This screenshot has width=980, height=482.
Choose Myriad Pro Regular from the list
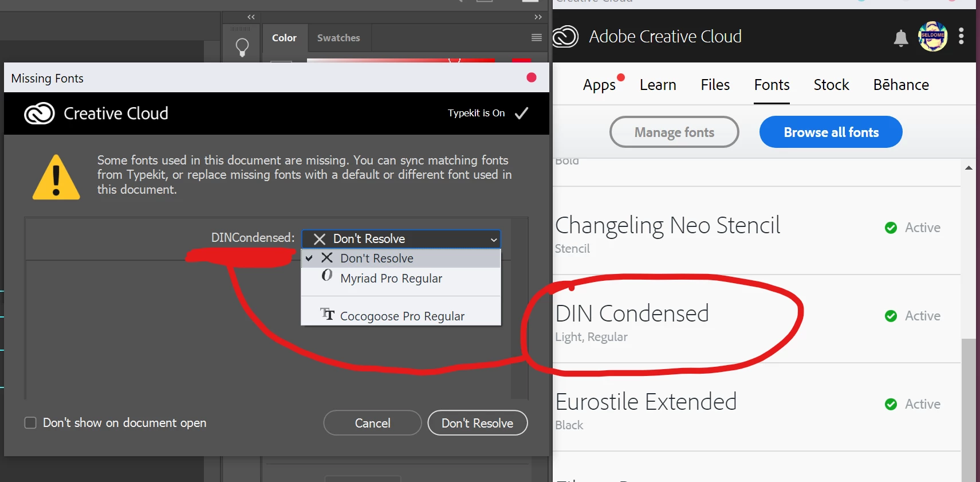[401, 279]
